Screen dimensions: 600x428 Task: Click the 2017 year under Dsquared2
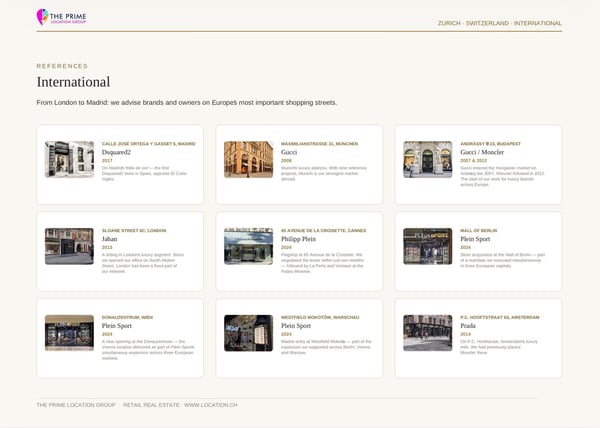107,161
